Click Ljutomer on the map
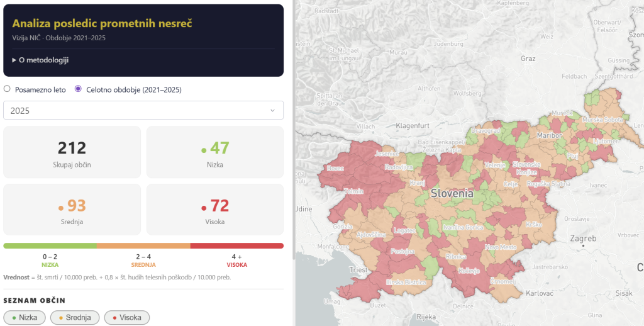The image size is (644, 326). click(606, 142)
